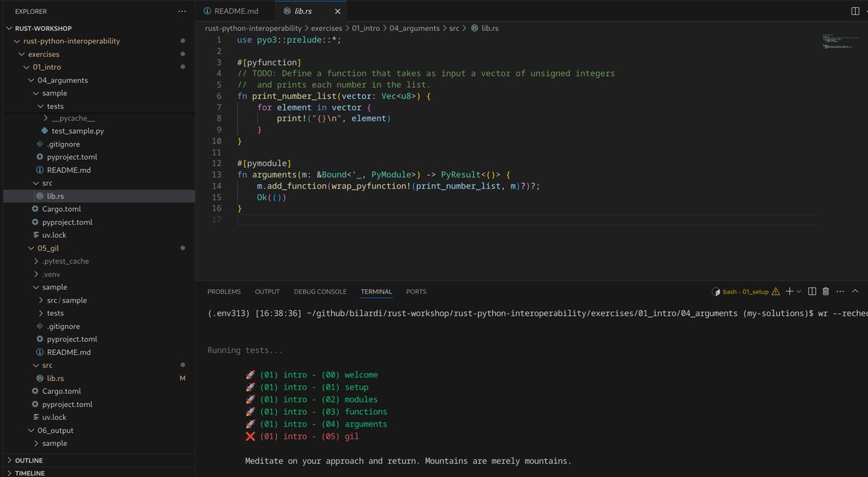Screen dimensions: 868x477
Task: Split the terminal with the split icon
Action: click(x=812, y=291)
